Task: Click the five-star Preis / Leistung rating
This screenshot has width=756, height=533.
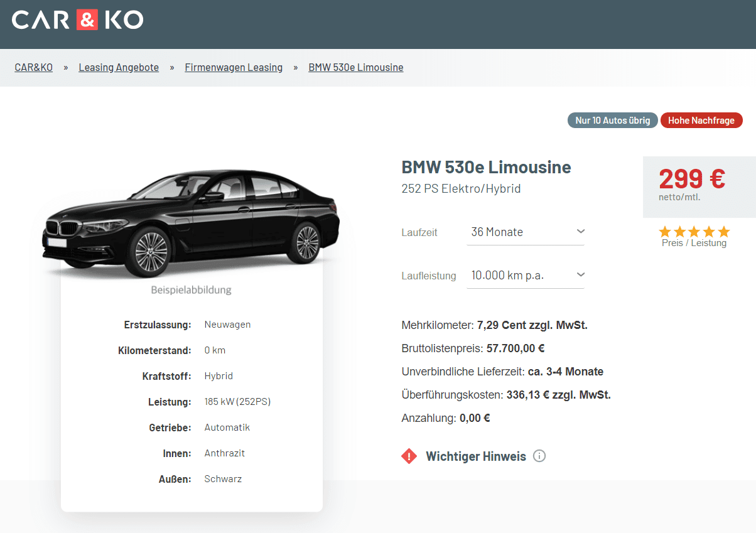Action: 694,231
